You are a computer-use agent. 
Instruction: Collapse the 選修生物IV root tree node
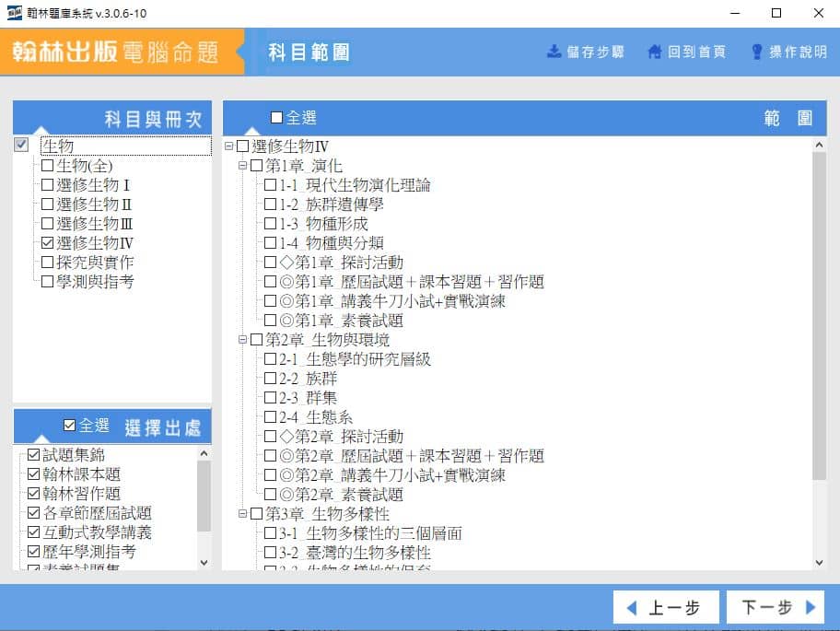click(x=228, y=146)
